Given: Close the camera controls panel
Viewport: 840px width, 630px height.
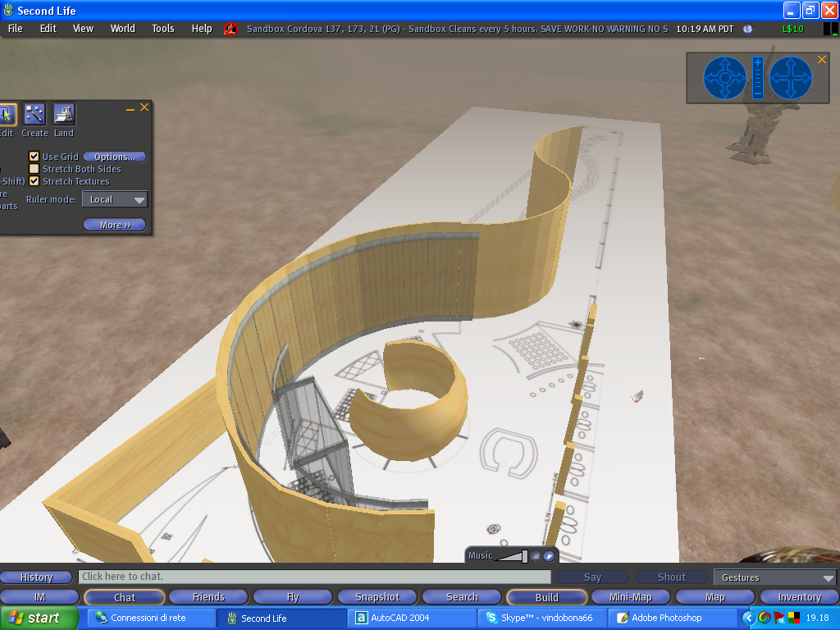Looking at the screenshot, I should coord(822,60).
